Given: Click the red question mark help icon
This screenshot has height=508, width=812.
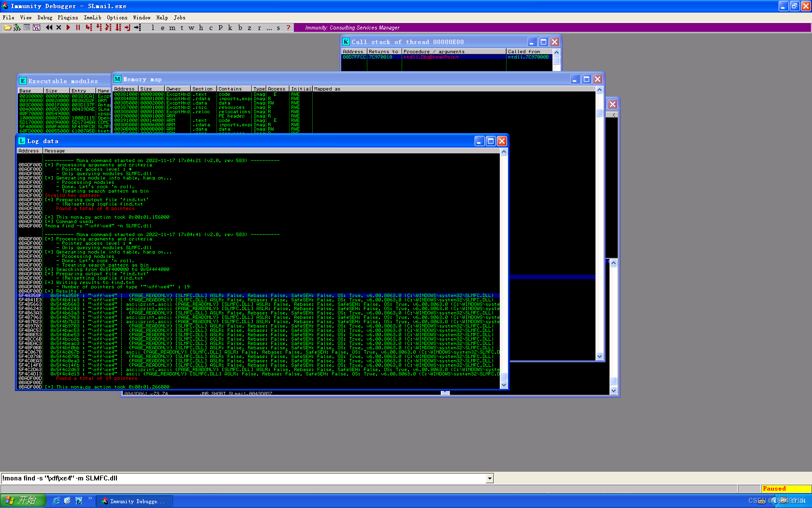Looking at the screenshot, I should [x=289, y=28].
